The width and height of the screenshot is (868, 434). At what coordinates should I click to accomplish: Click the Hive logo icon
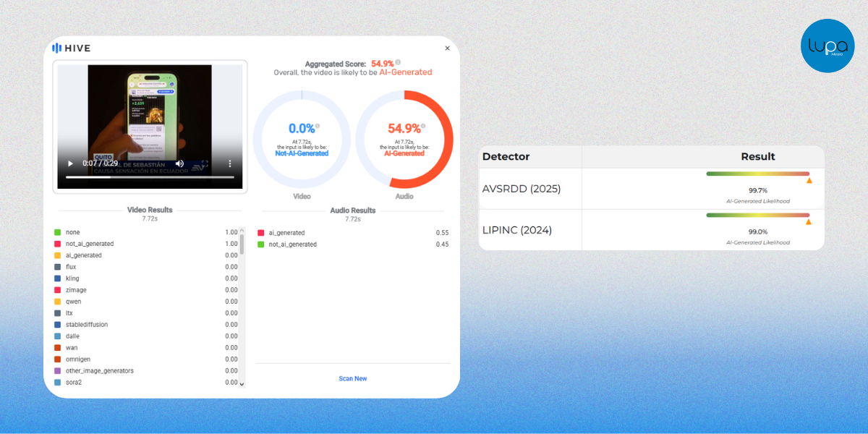[56, 48]
